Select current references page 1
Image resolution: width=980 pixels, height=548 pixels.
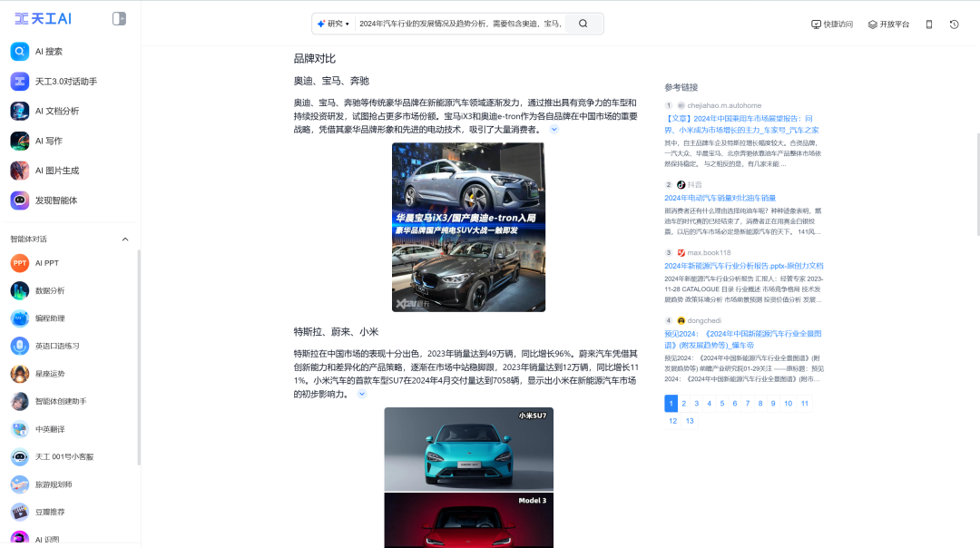click(x=671, y=404)
